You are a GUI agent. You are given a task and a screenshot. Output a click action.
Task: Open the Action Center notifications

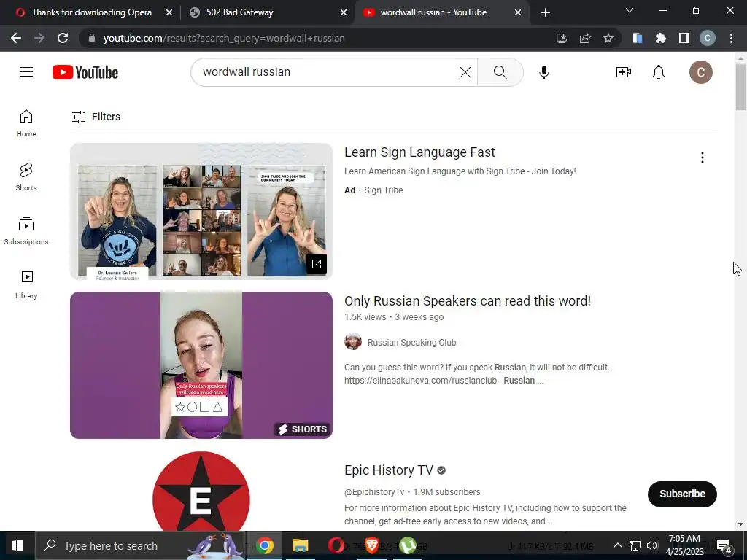coord(724,547)
